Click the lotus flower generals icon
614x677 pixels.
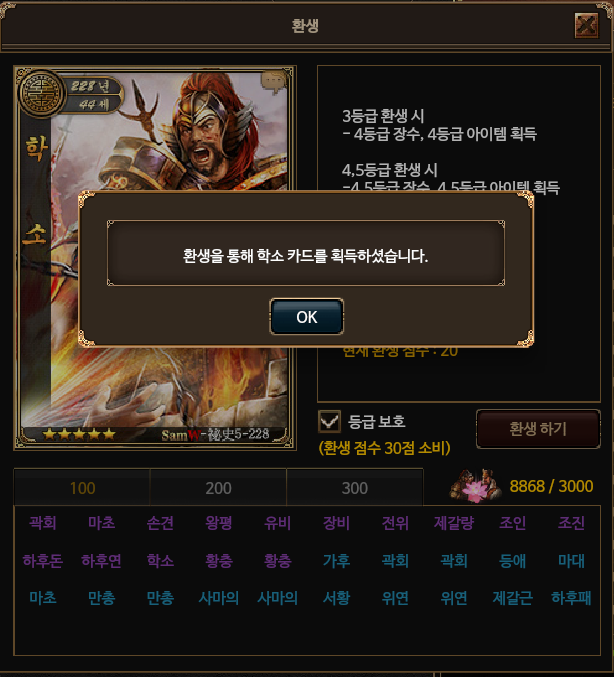475,486
